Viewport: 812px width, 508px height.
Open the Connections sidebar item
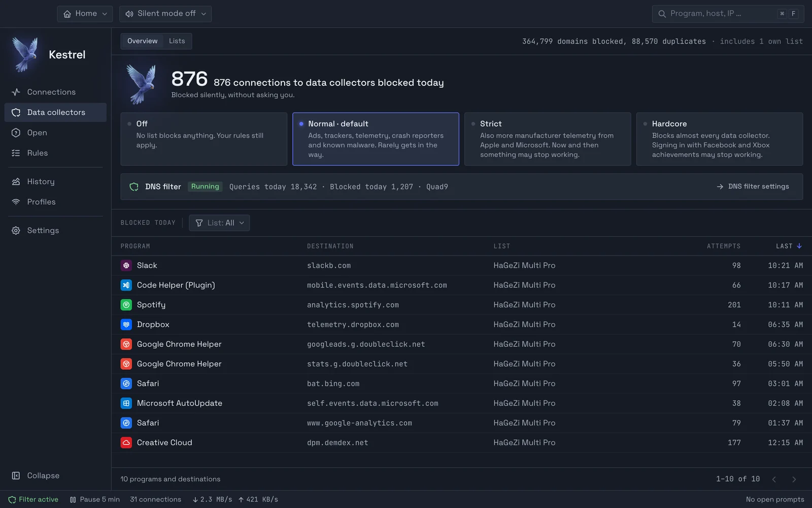click(55, 92)
